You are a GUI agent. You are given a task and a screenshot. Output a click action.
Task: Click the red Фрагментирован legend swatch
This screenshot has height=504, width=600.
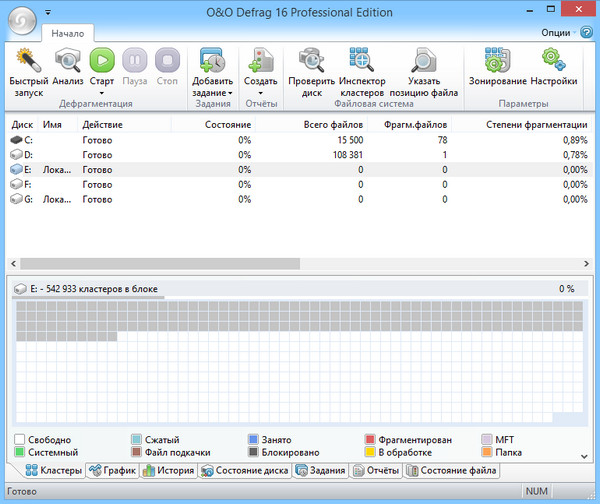[x=370, y=439]
